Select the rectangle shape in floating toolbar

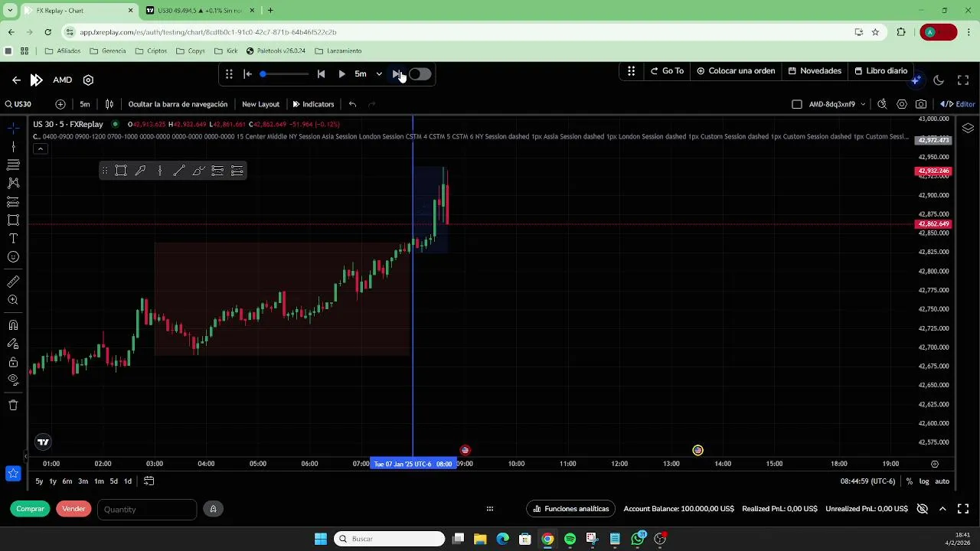pyautogui.click(x=121, y=171)
